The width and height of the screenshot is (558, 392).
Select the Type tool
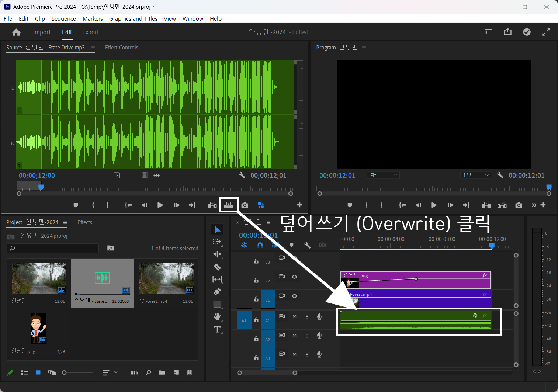click(x=217, y=329)
